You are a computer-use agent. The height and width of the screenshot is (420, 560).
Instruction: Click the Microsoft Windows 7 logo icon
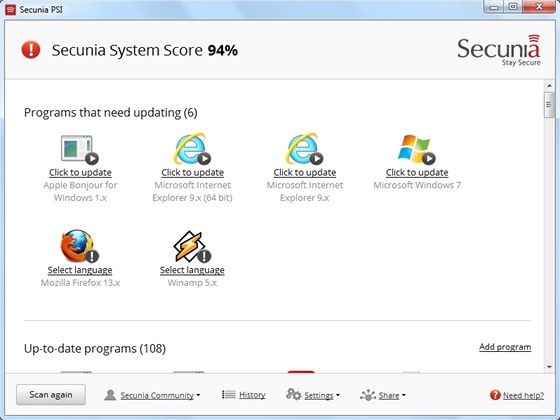416,149
